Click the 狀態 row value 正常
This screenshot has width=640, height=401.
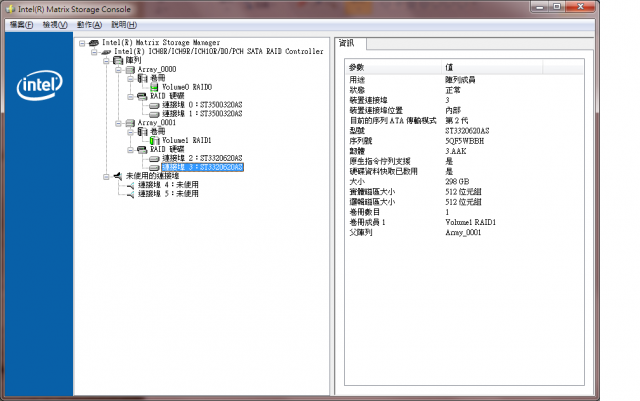[x=453, y=90]
